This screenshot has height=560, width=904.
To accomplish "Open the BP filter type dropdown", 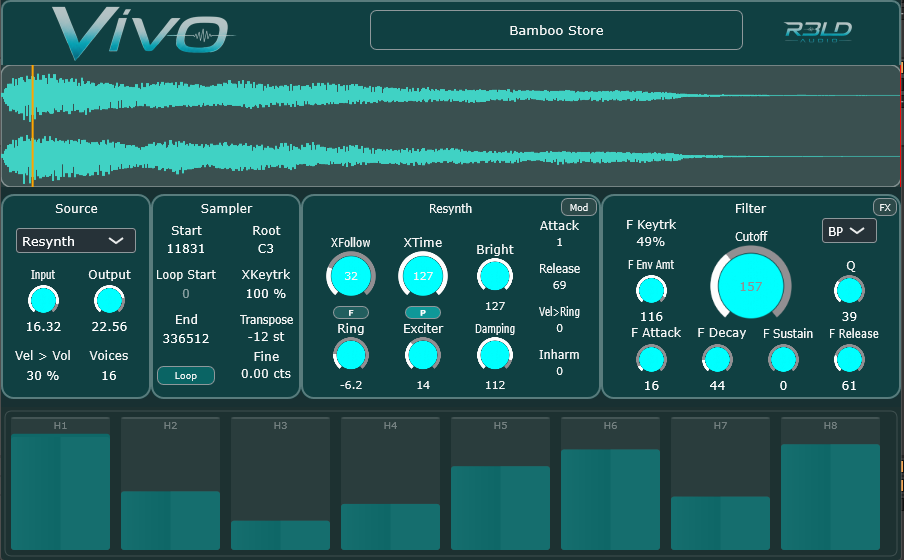I will pos(849,231).
